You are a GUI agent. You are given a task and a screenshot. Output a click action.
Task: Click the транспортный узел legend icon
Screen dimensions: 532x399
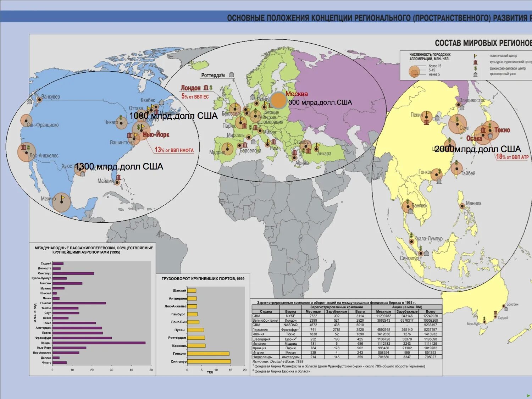pyautogui.click(x=475, y=74)
